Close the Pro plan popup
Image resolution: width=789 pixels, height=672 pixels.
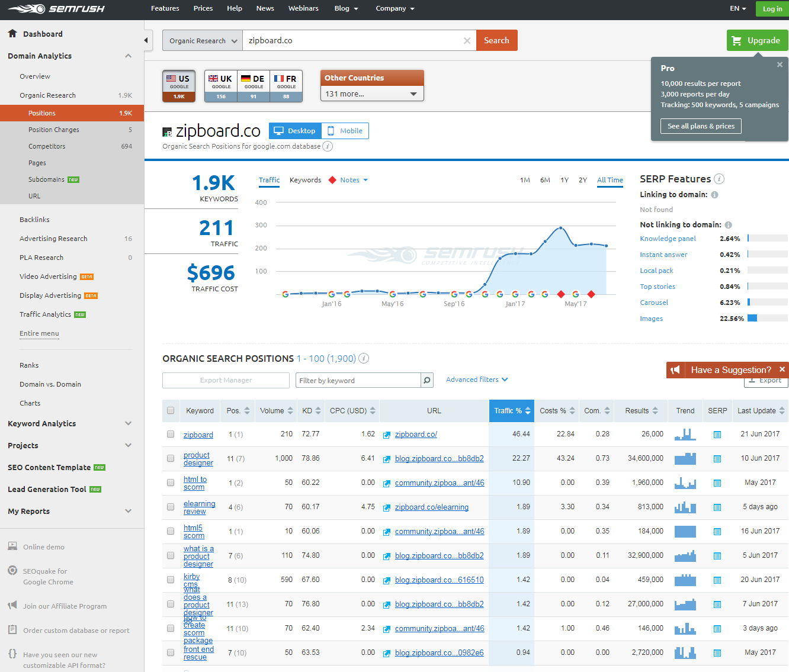click(780, 65)
